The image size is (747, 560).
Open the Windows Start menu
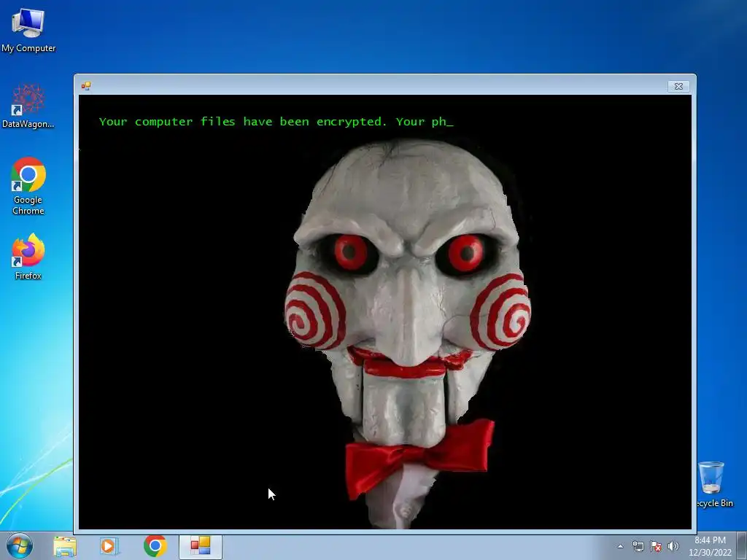20,545
